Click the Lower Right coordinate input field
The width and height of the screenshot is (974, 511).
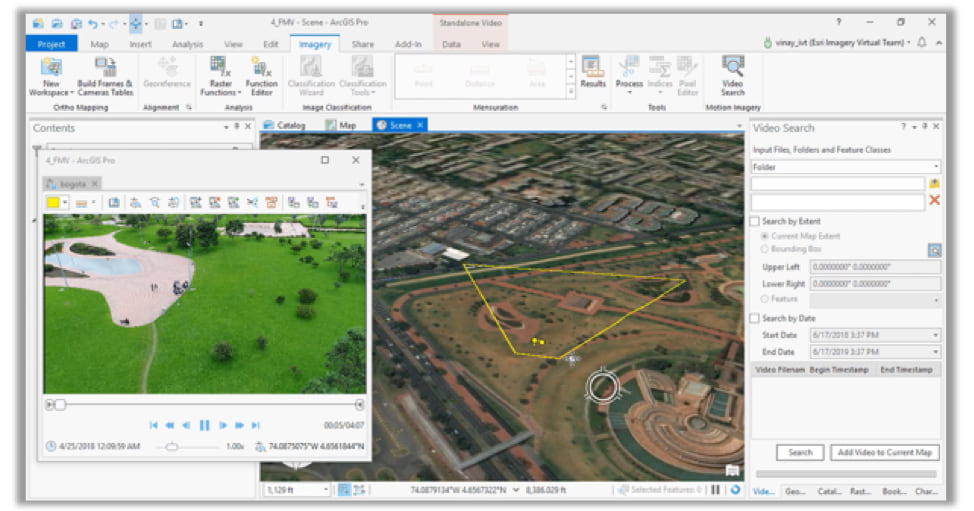click(875, 283)
